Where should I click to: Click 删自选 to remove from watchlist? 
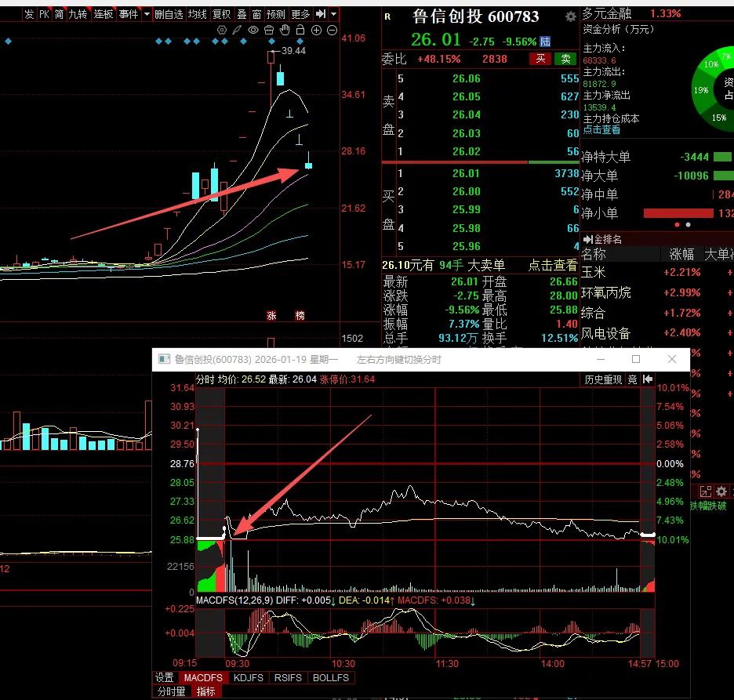(169, 15)
